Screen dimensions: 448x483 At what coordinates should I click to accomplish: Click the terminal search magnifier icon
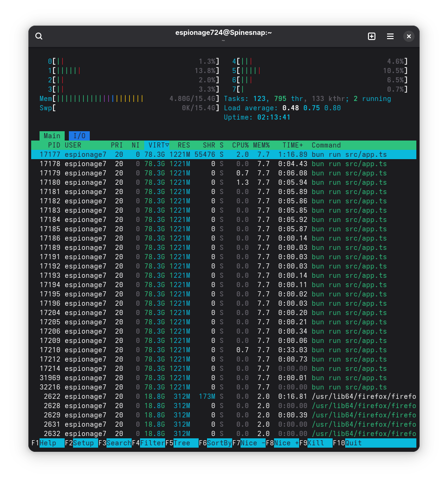[39, 36]
